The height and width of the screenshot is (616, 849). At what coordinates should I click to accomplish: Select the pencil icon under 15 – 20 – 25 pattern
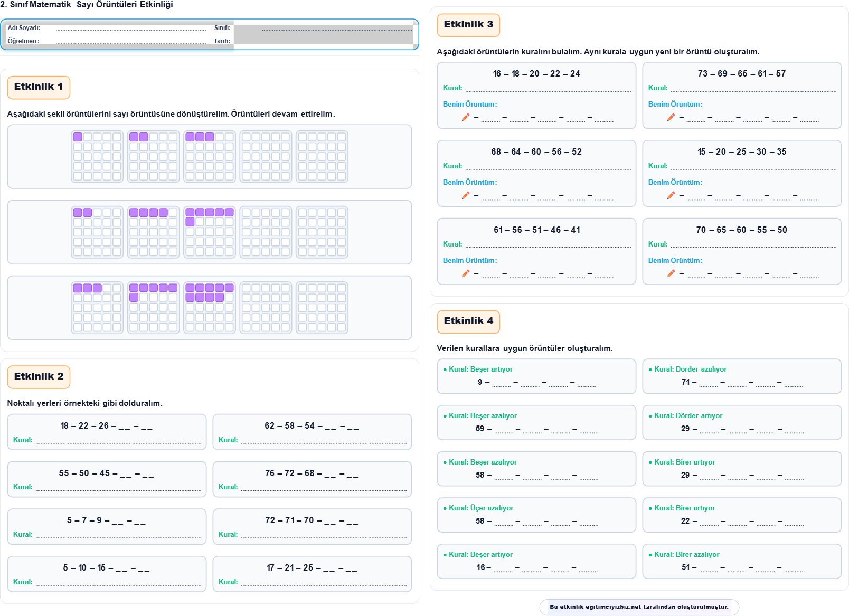point(671,195)
